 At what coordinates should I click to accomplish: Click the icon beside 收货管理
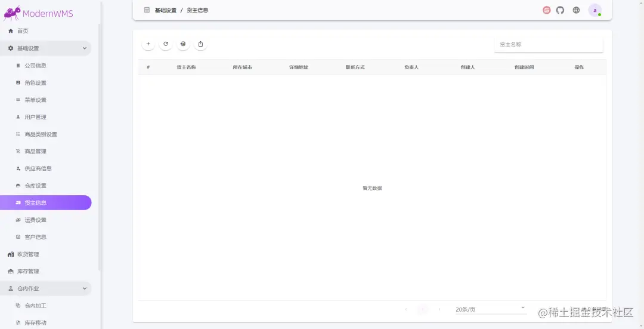pos(11,254)
